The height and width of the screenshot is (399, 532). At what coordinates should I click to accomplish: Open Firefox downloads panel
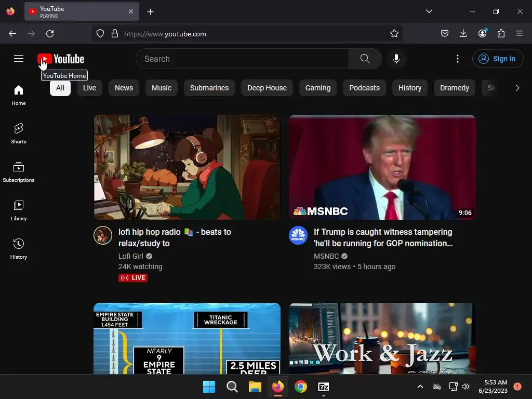pos(463,33)
